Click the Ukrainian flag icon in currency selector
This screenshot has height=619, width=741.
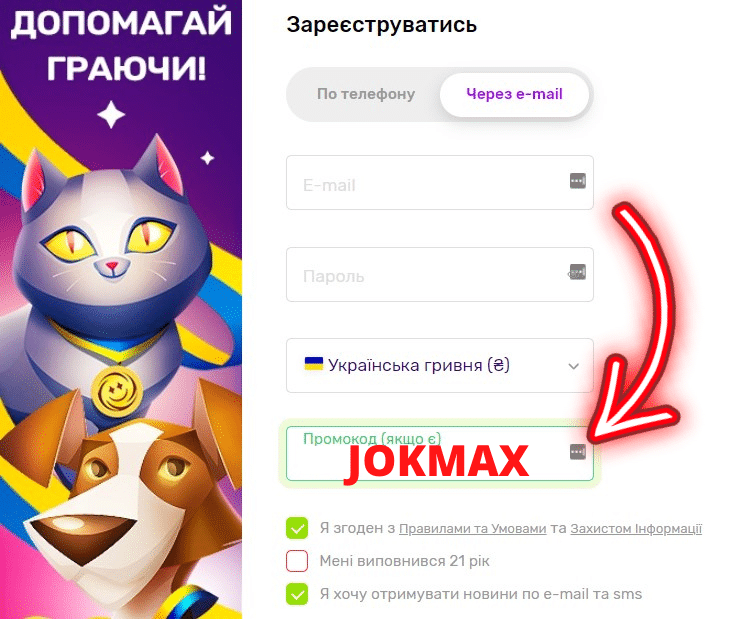click(313, 364)
